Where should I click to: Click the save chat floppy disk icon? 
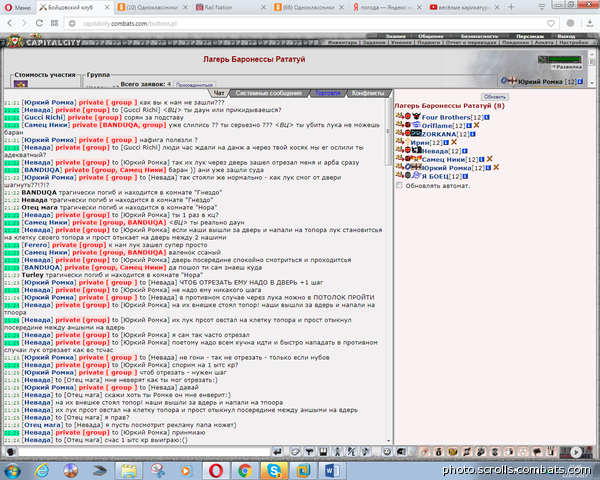coord(323,452)
